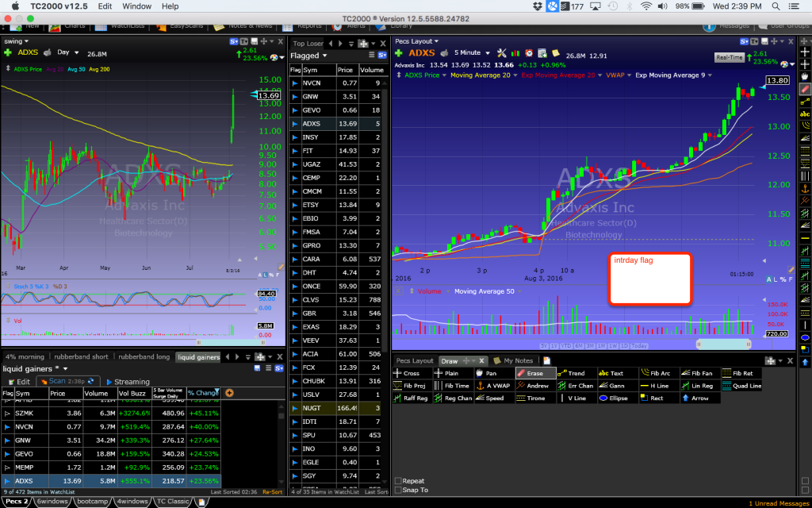Image resolution: width=812 pixels, height=508 pixels.
Task: Sort by the % Change column header
Action: [204, 393]
